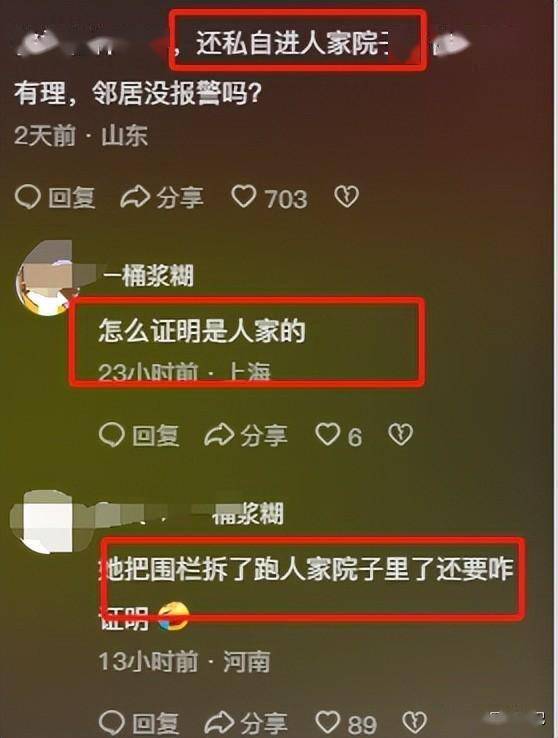Click share arrow on the Shandong comment
The width and height of the screenshot is (558, 738).
coord(135,197)
